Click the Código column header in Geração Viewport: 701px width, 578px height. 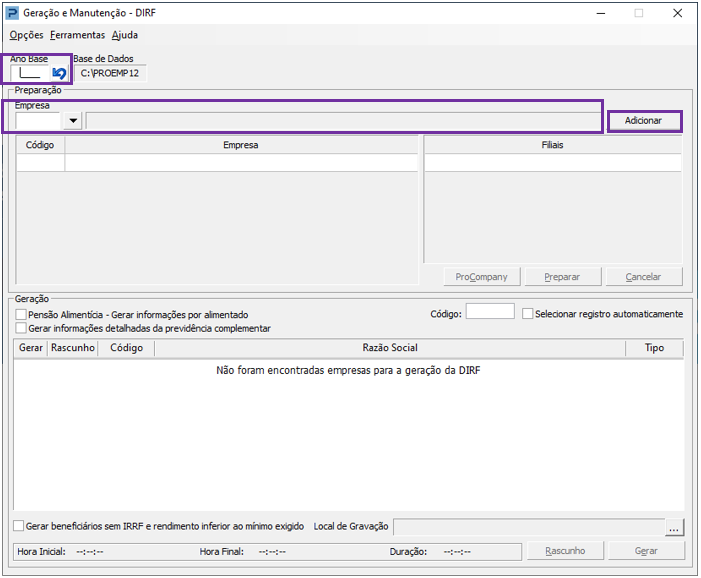(x=127, y=348)
